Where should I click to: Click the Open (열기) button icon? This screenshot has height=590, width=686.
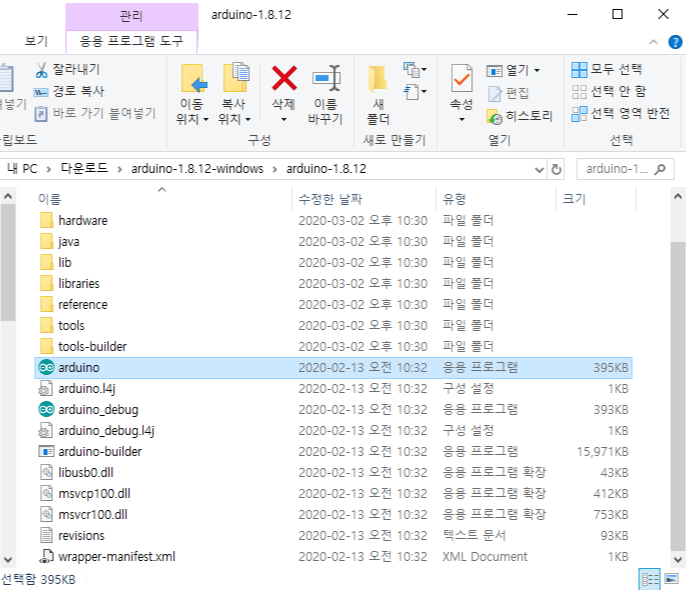tap(494, 70)
